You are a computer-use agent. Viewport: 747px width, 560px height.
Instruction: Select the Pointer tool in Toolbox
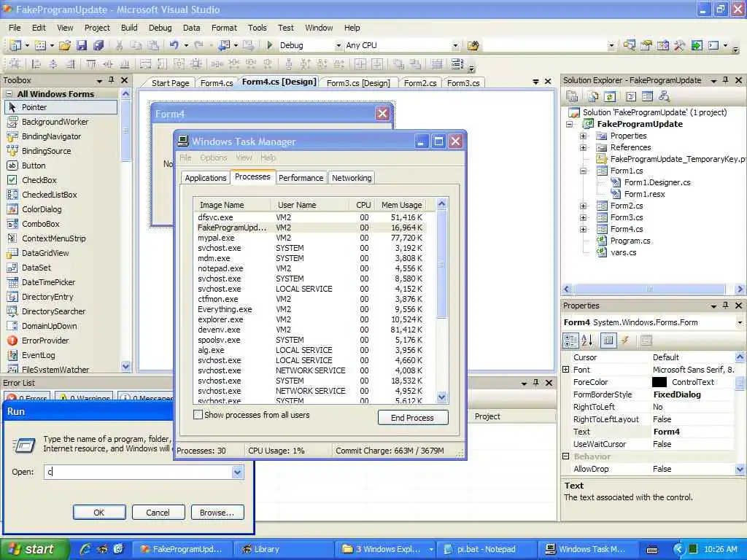[61, 107]
